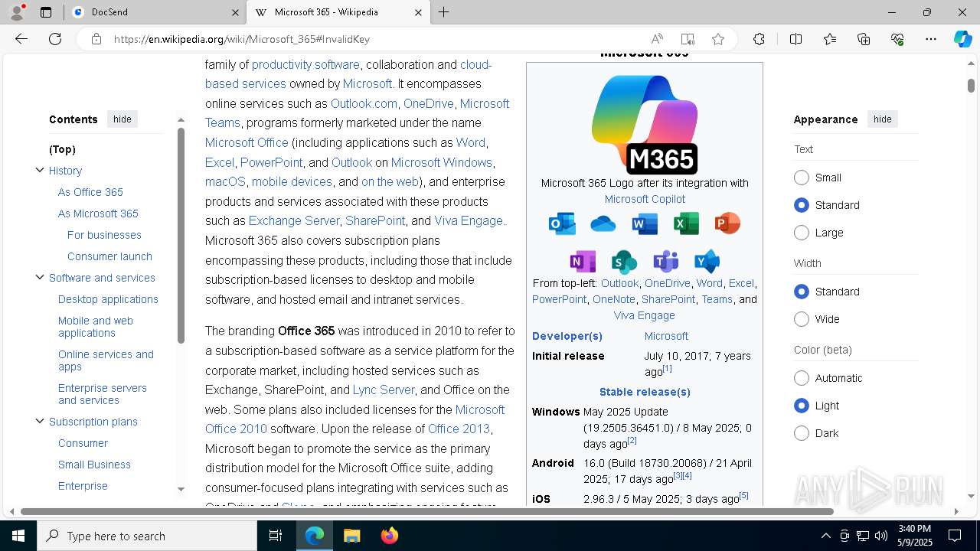Screen dimensions: 980x551
Task: Open File Explorer from taskbar
Action: pyautogui.click(x=351, y=536)
